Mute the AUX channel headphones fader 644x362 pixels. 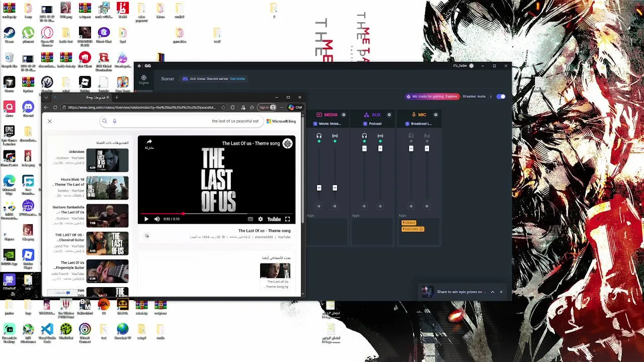coord(364,206)
